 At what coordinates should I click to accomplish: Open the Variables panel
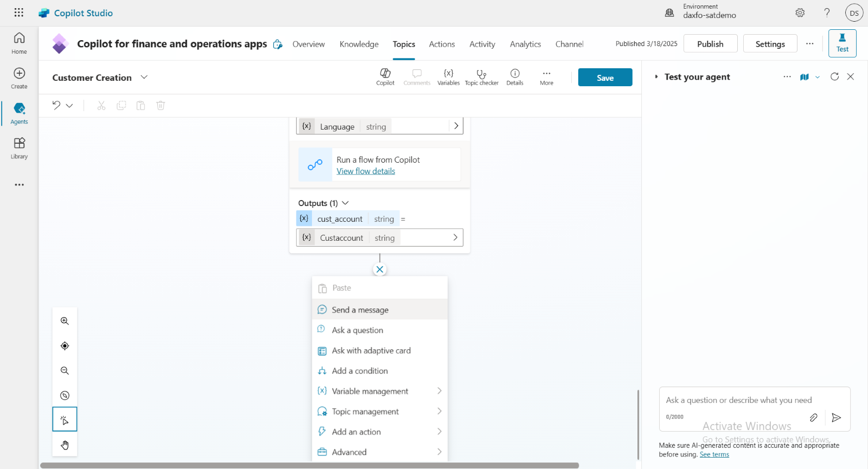point(448,77)
